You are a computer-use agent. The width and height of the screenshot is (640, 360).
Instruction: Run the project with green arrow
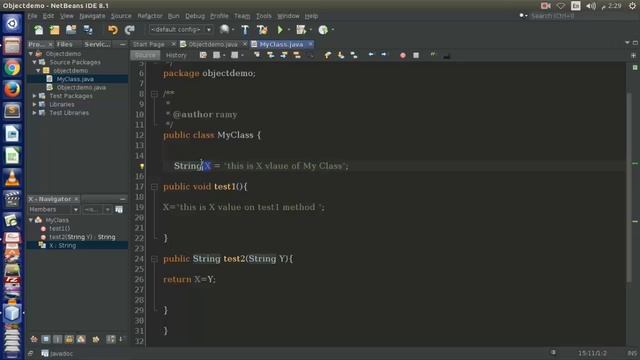[280, 30]
